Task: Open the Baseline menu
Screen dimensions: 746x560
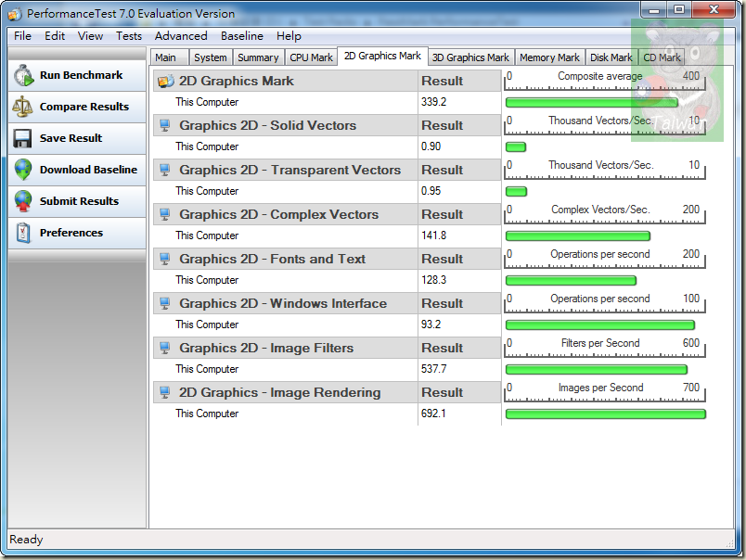Action: pos(241,36)
